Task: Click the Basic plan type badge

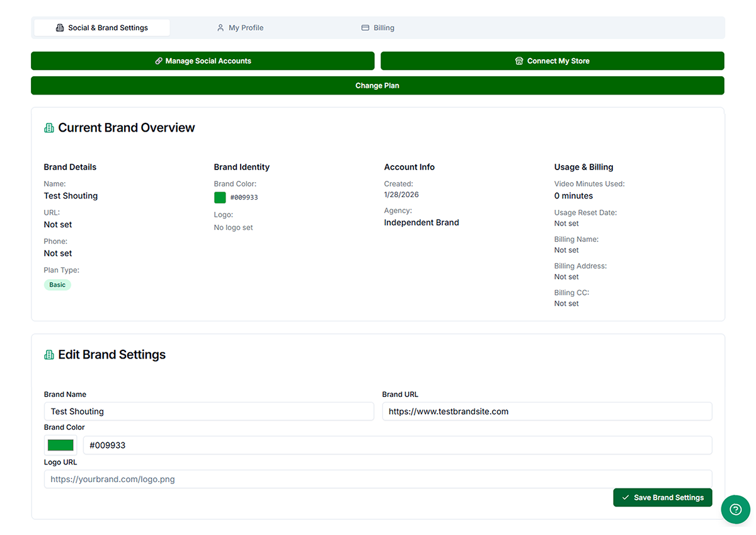Action: click(57, 284)
